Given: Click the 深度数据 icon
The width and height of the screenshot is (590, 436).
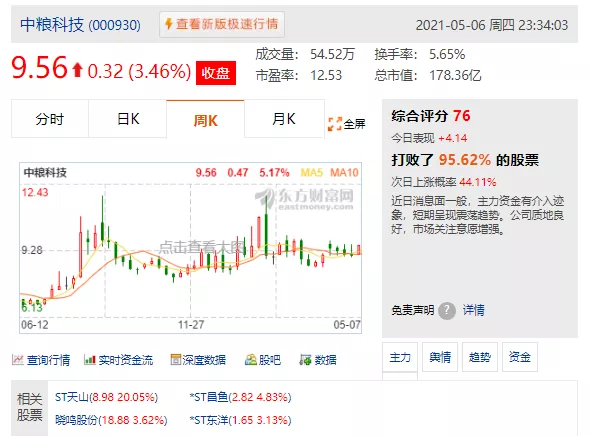Looking at the screenshot, I should pos(176,360).
